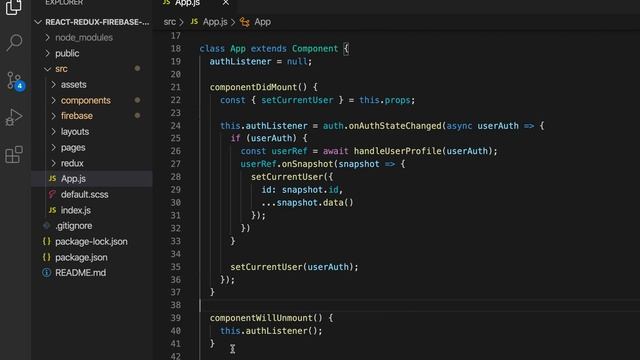Click the class symbol icon in breadcrumb
The width and height of the screenshot is (640, 360).
click(x=245, y=22)
